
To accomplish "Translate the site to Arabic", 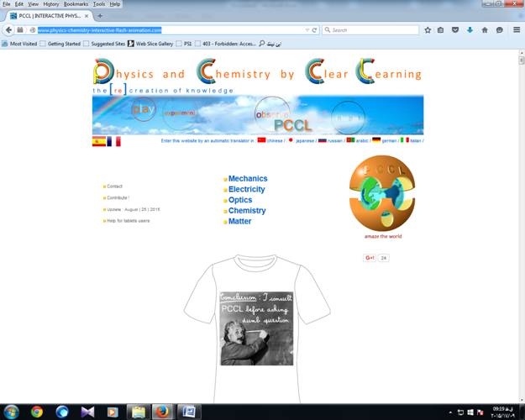I will coord(362,140).
